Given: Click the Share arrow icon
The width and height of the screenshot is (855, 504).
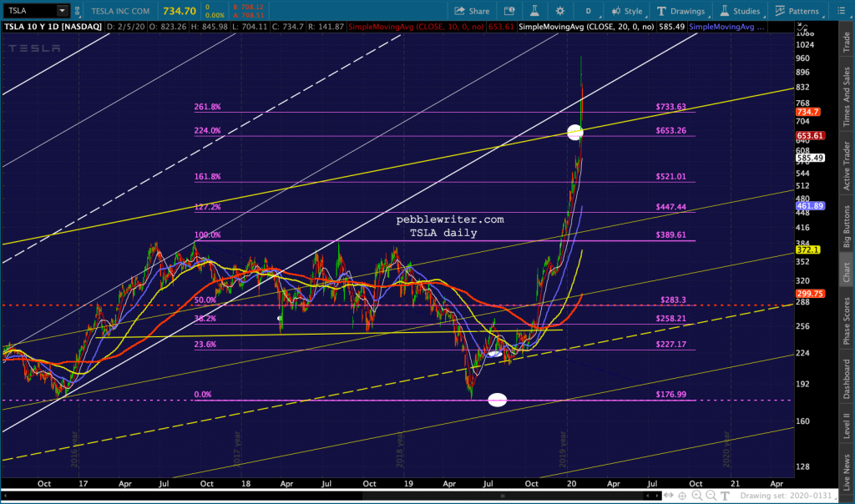Looking at the screenshot, I should tap(460, 11).
